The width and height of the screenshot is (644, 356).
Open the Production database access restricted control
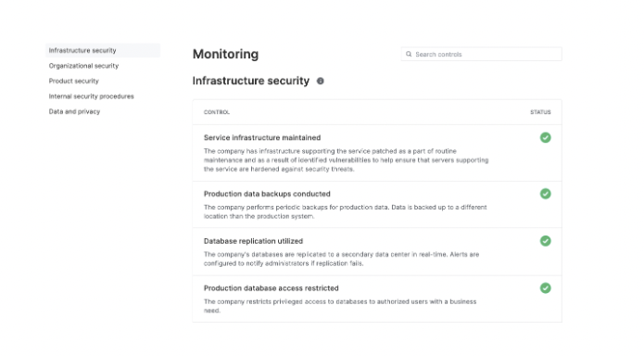click(271, 288)
